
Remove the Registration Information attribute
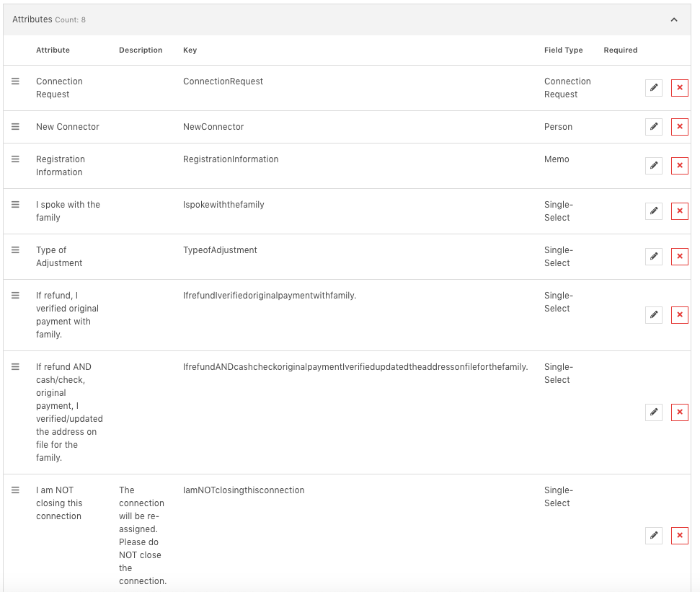[680, 166]
